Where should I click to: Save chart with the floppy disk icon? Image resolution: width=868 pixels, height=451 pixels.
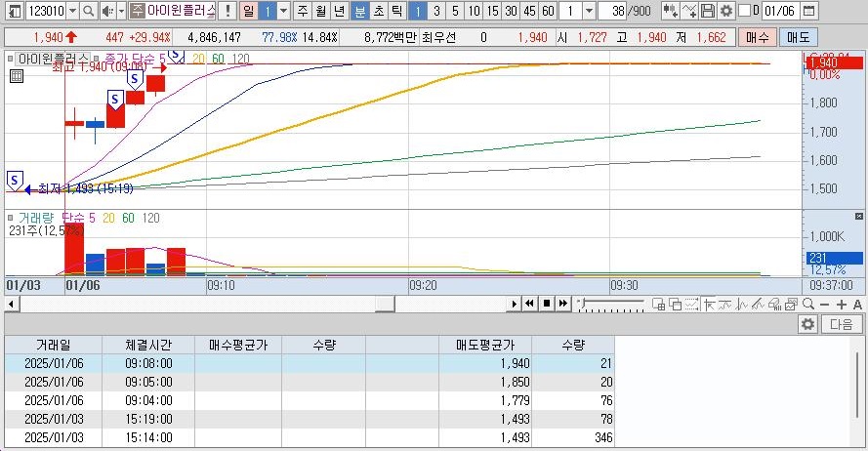708,11
